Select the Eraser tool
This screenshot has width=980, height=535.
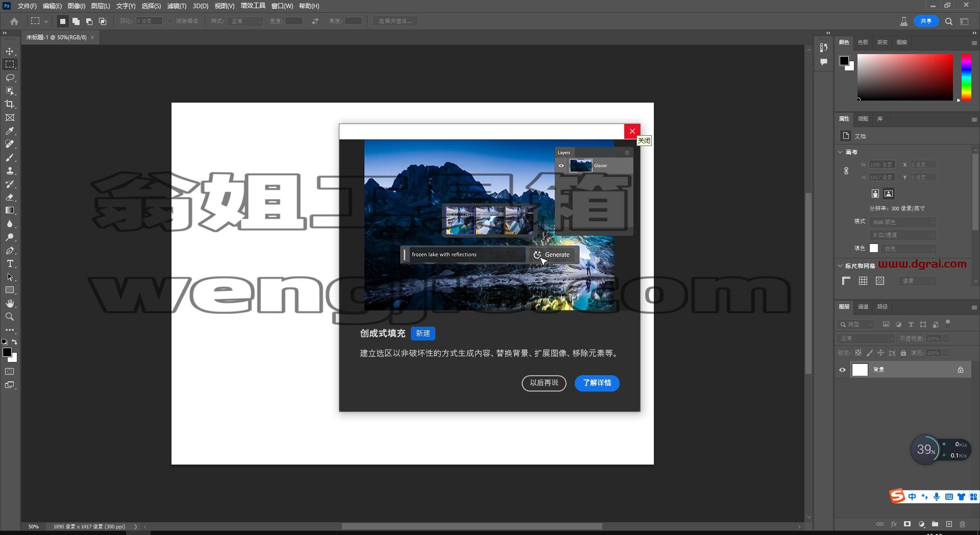tap(10, 197)
